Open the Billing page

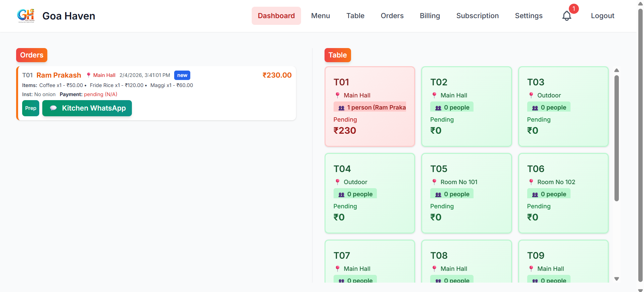pos(430,16)
